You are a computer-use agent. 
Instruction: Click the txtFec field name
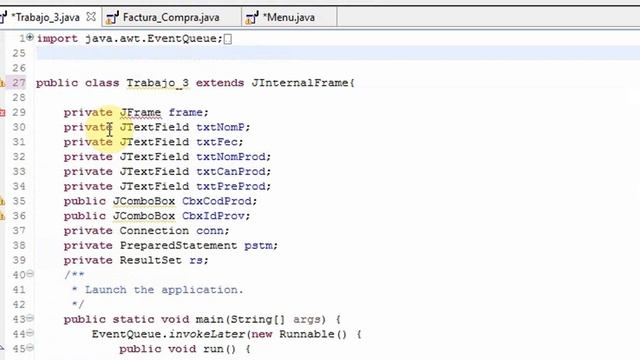[x=217, y=142]
